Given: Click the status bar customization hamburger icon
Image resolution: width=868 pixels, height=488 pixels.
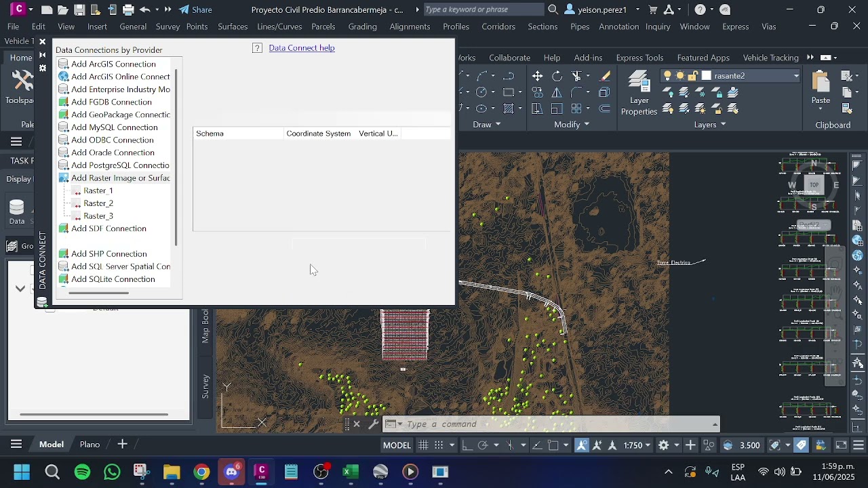Looking at the screenshot, I should 859,445.
